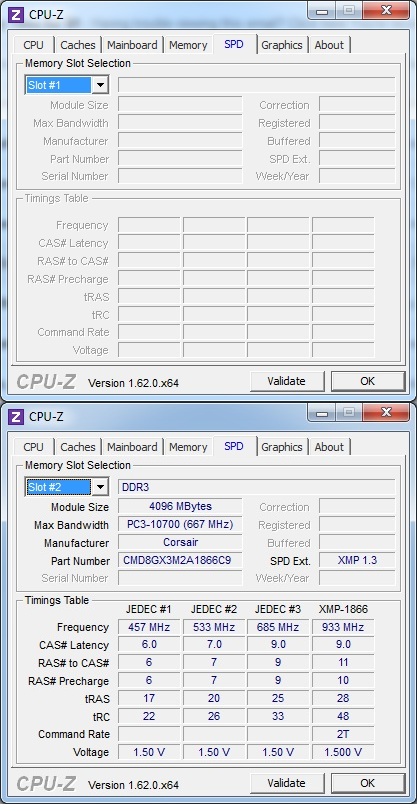Click the XMP-1866 column header

[x=343, y=609]
